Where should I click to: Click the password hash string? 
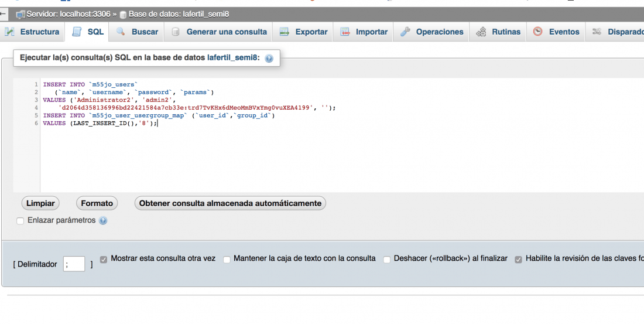click(186, 108)
